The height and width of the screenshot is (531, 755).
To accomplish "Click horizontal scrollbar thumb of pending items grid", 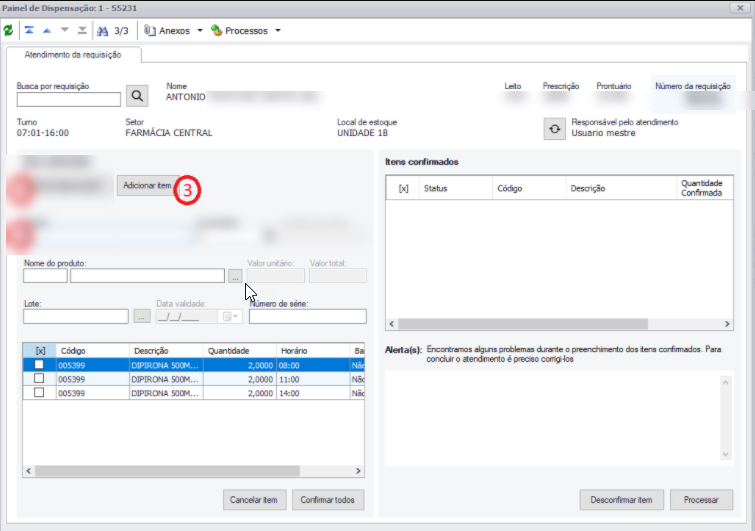I will (167, 470).
